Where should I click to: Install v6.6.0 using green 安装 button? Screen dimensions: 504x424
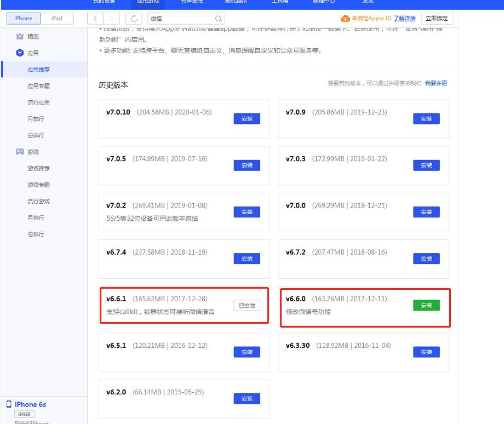tap(426, 305)
